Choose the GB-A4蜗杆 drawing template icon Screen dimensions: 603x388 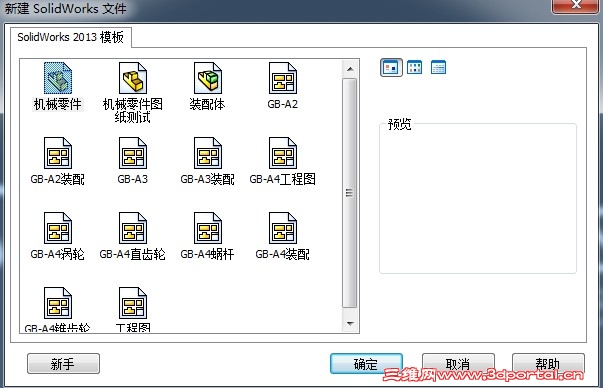point(208,228)
